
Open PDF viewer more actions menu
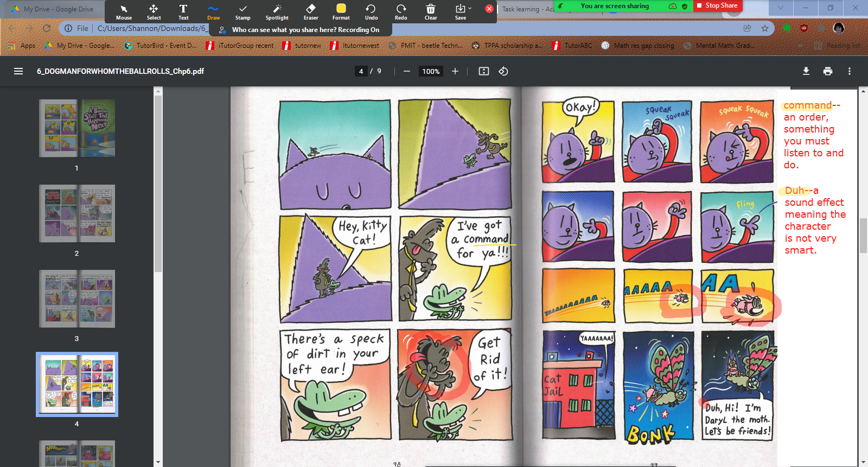pyautogui.click(x=850, y=71)
